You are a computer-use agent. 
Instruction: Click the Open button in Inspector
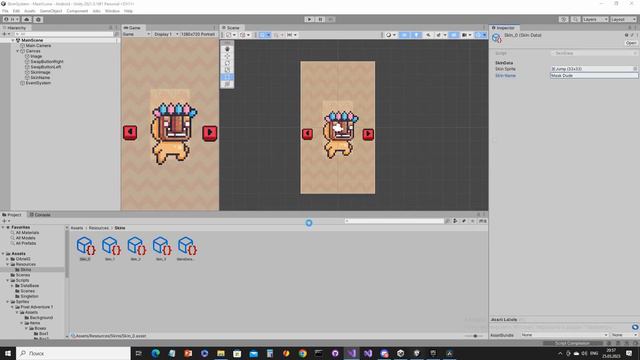(x=631, y=43)
